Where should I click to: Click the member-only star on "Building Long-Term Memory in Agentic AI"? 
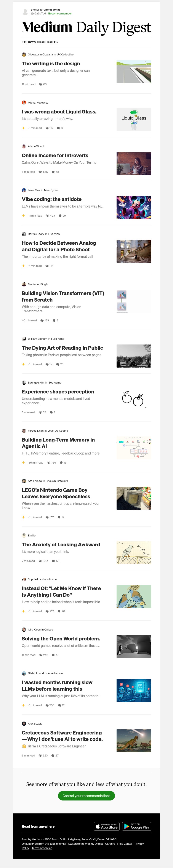(x=23, y=463)
